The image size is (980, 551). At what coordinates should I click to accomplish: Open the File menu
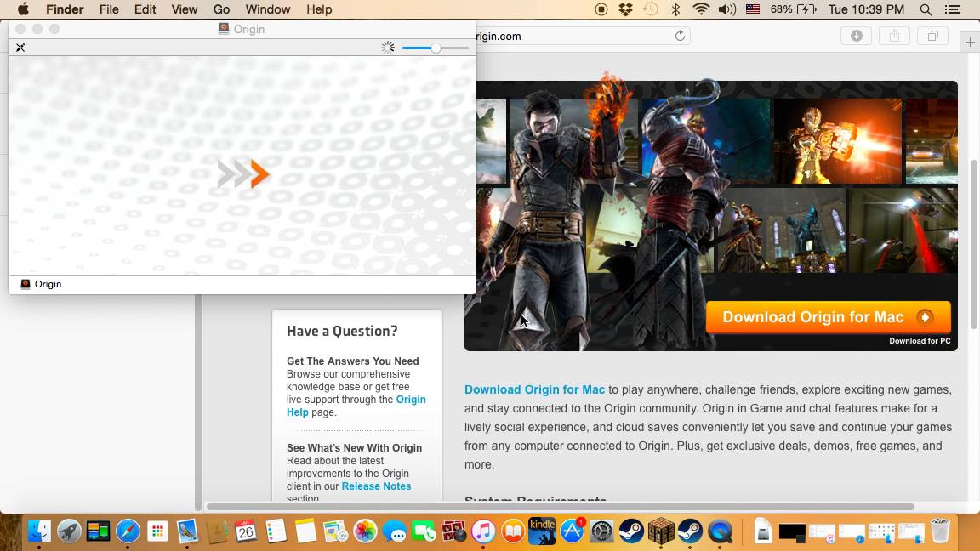coord(109,9)
